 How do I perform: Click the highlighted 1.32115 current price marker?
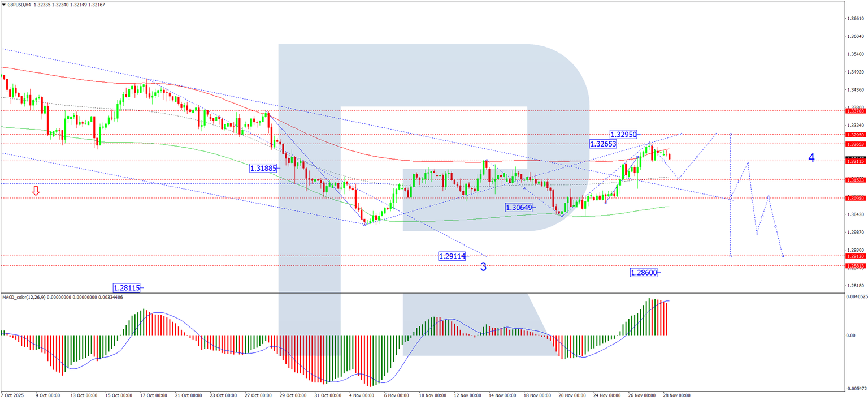(855, 161)
